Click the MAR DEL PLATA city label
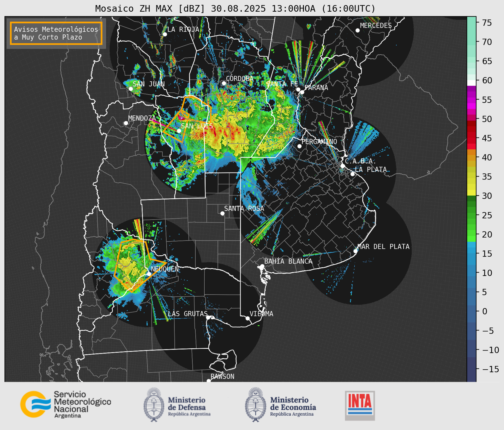504x430 pixels. (x=383, y=247)
